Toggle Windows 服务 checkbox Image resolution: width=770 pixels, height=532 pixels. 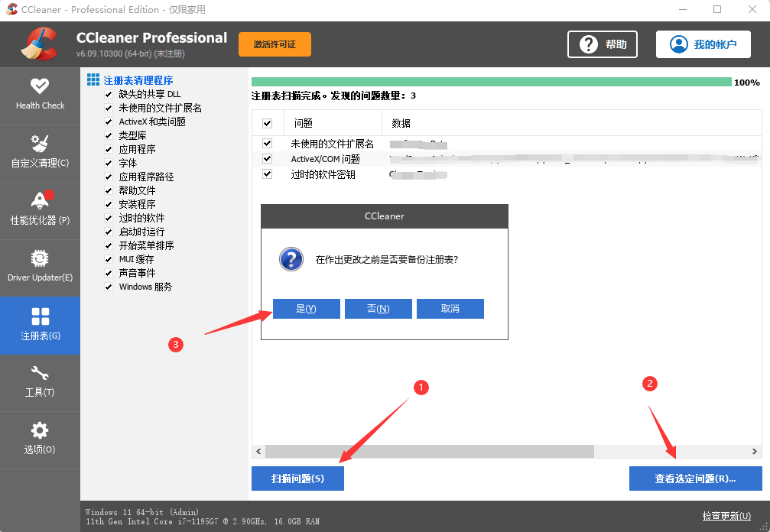[109, 287]
